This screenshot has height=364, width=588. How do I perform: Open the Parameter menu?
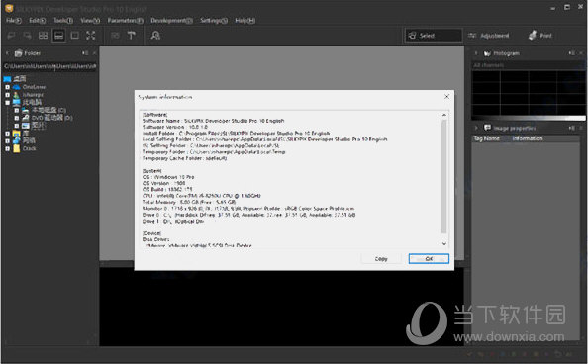pyautogui.click(x=126, y=20)
